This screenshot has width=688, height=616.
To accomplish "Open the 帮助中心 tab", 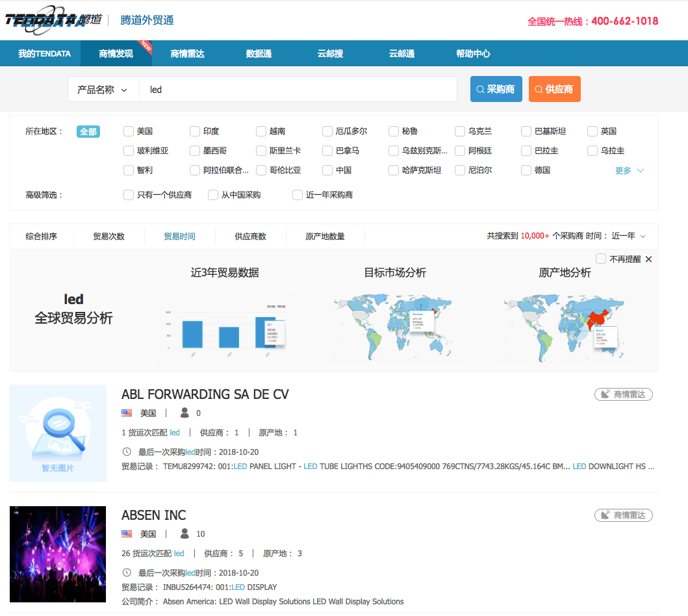I will [473, 53].
